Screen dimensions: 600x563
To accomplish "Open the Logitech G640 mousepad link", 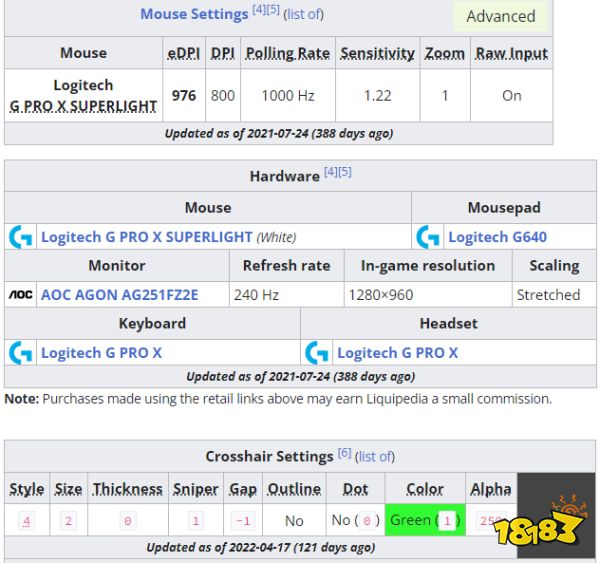I will click(497, 237).
